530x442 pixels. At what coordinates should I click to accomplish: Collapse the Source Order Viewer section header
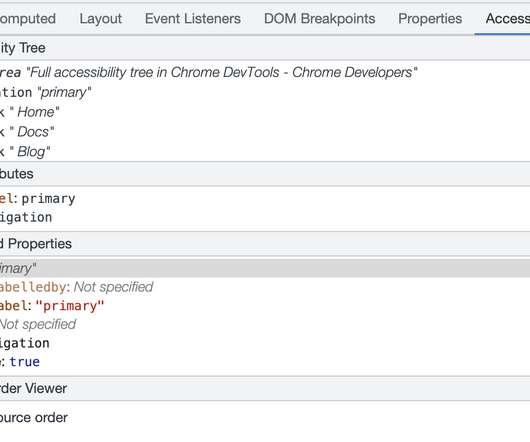(265, 388)
